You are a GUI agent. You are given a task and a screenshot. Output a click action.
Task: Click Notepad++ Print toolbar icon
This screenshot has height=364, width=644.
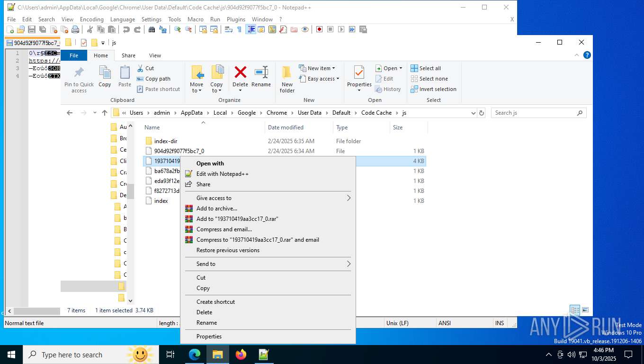coord(75,29)
